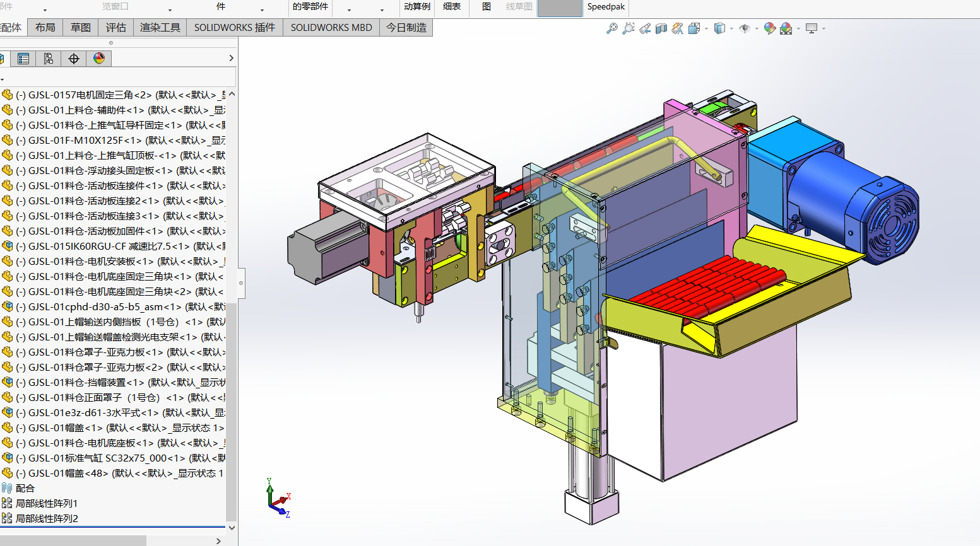
Task: Click the Zoom to Fit magnifier icon
Action: (x=612, y=28)
